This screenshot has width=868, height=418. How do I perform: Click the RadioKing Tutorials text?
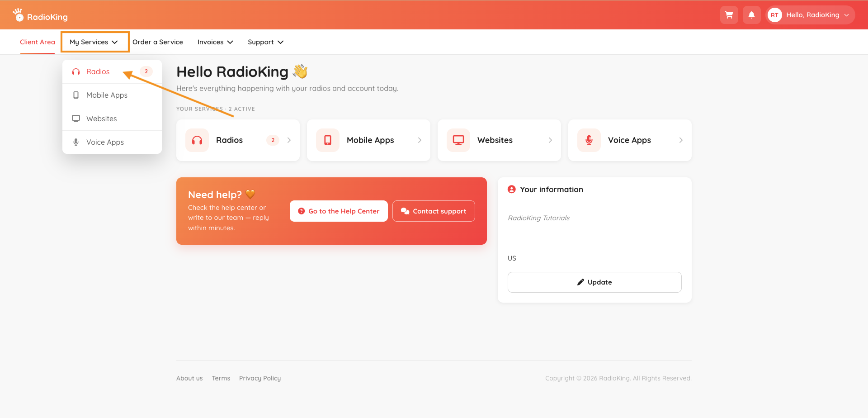click(x=538, y=218)
